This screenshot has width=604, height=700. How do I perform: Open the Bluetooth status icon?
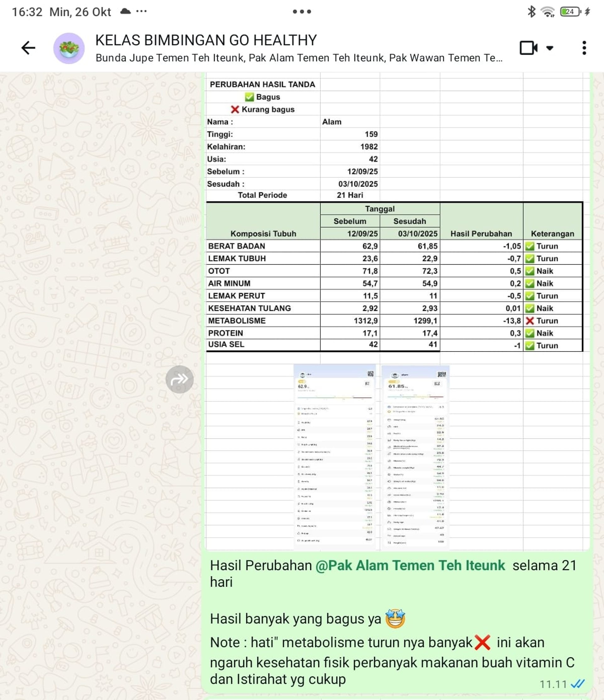[x=531, y=12]
